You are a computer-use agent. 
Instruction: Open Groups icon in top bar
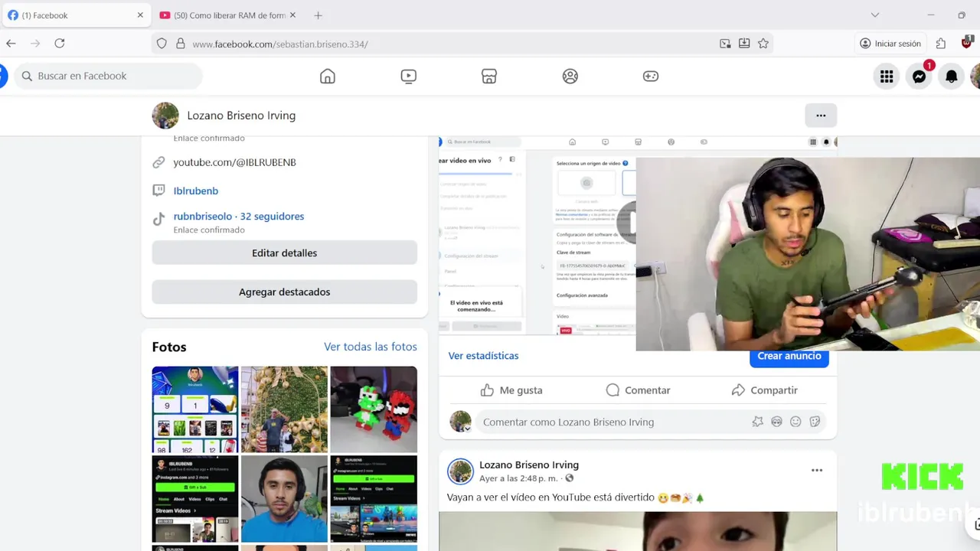570,76
